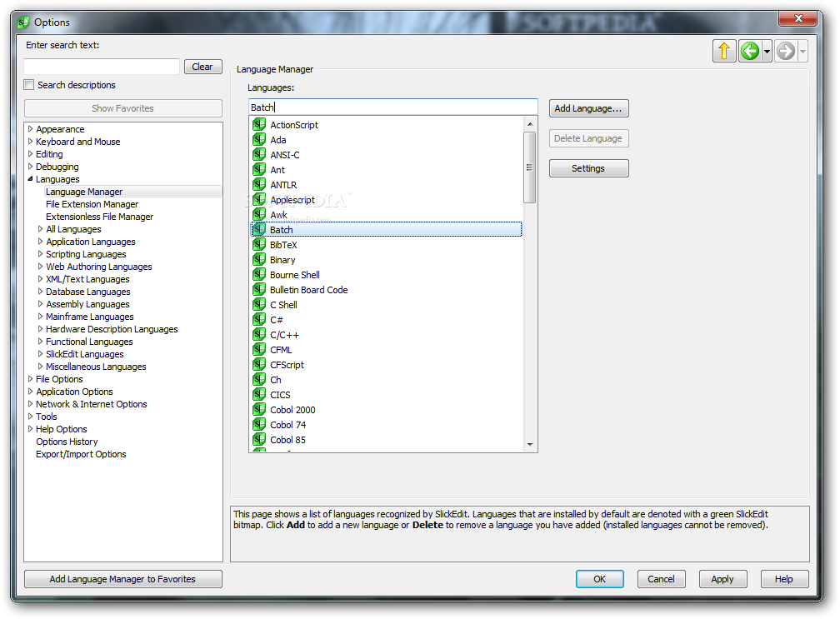Image resolution: width=840 pixels, height=619 pixels.
Task: Click the Apply button
Action: point(722,579)
